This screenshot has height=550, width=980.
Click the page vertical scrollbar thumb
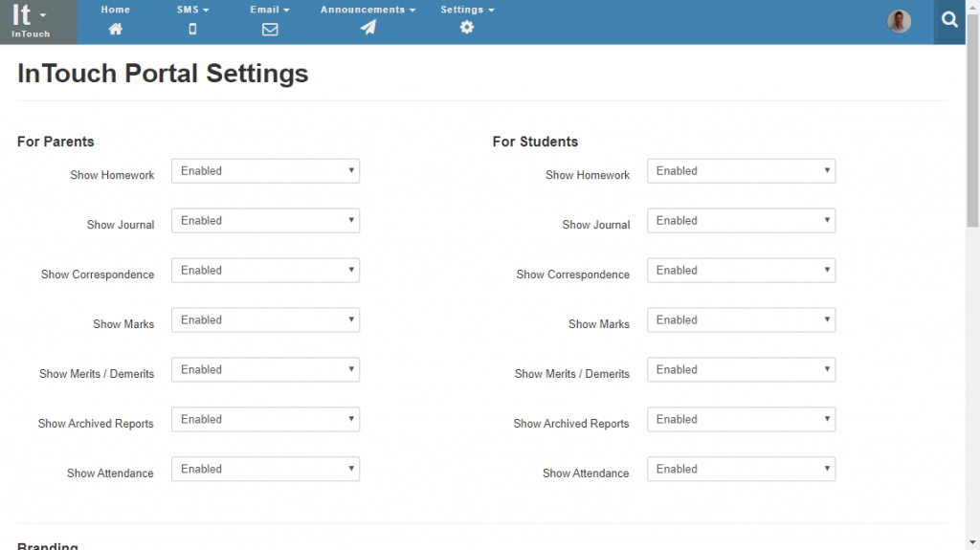tap(972, 120)
